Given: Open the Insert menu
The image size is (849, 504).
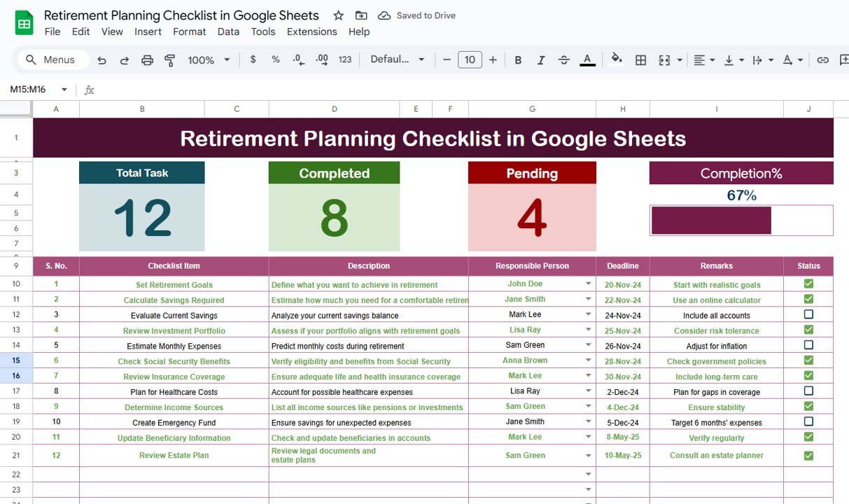Looking at the screenshot, I should tap(148, 31).
